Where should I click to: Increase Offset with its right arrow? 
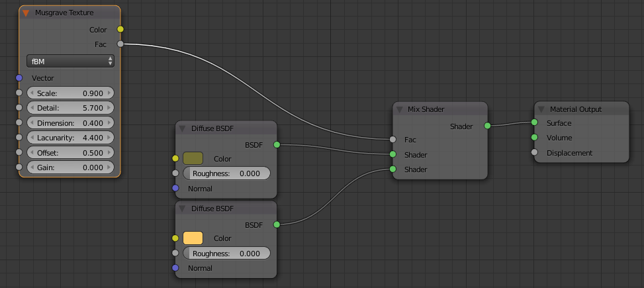click(x=109, y=153)
